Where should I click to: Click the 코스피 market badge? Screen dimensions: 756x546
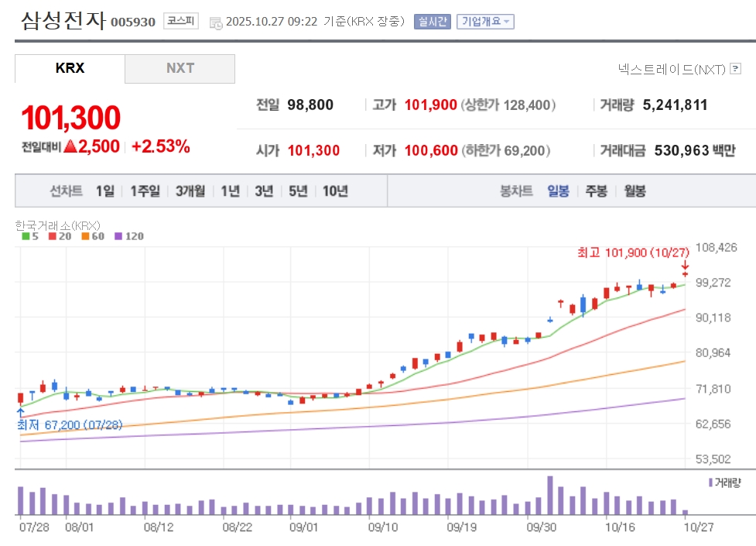(181, 21)
